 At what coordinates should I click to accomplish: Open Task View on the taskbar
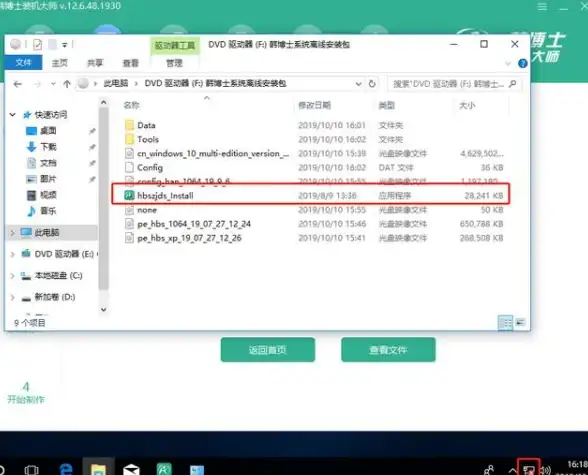32,470
